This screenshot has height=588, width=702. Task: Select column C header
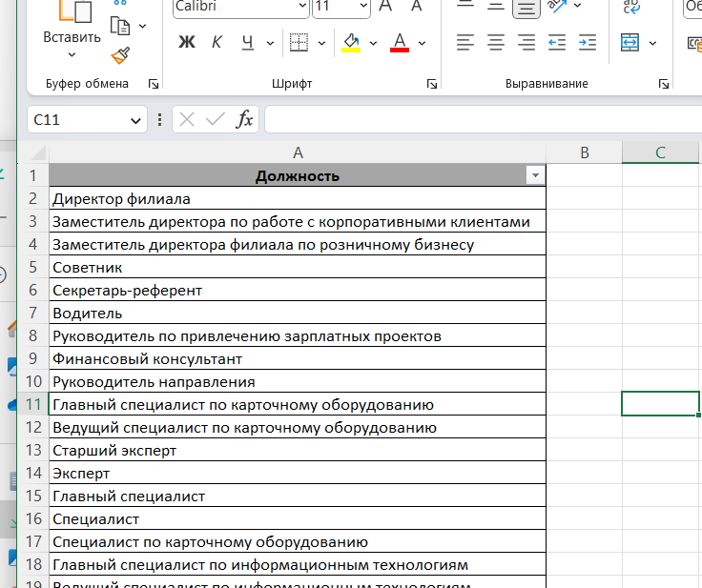pyautogui.click(x=660, y=152)
